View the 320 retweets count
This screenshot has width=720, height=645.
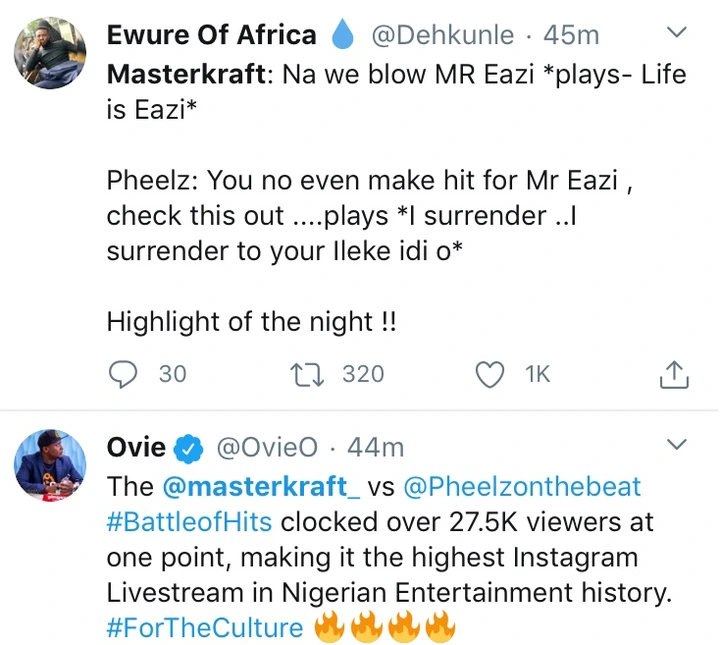(362, 374)
